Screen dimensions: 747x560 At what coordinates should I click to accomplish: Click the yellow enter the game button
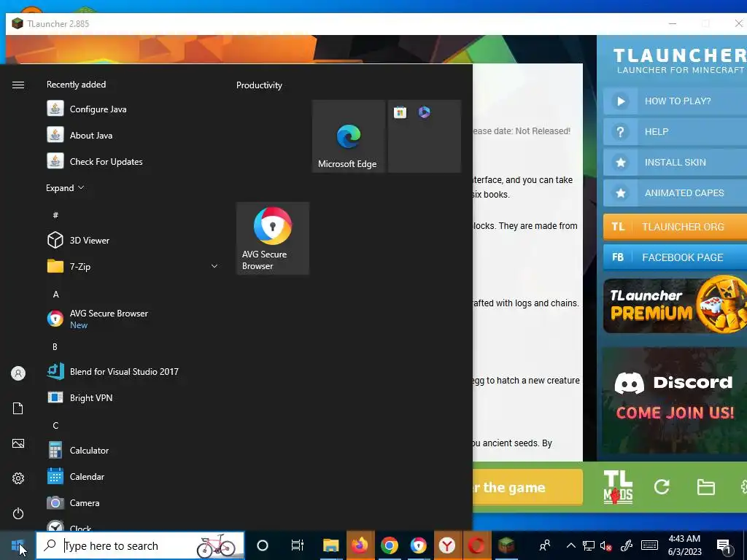click(527, 487)
